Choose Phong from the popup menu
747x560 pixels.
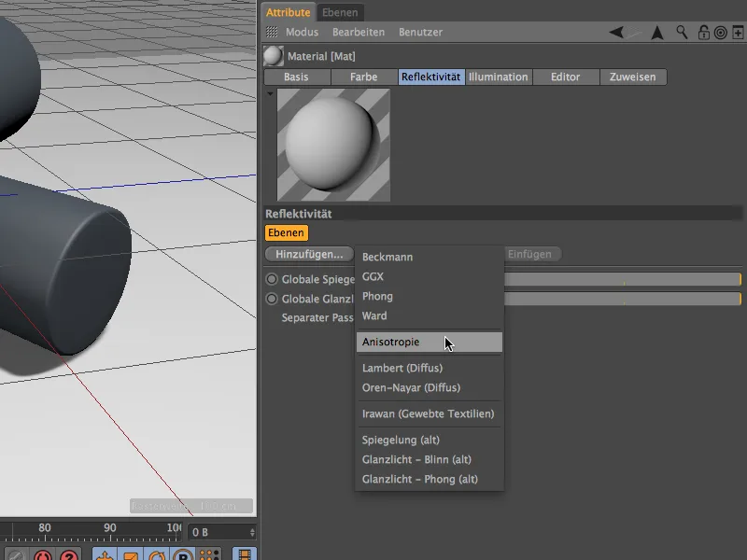[x=430, y=296]
